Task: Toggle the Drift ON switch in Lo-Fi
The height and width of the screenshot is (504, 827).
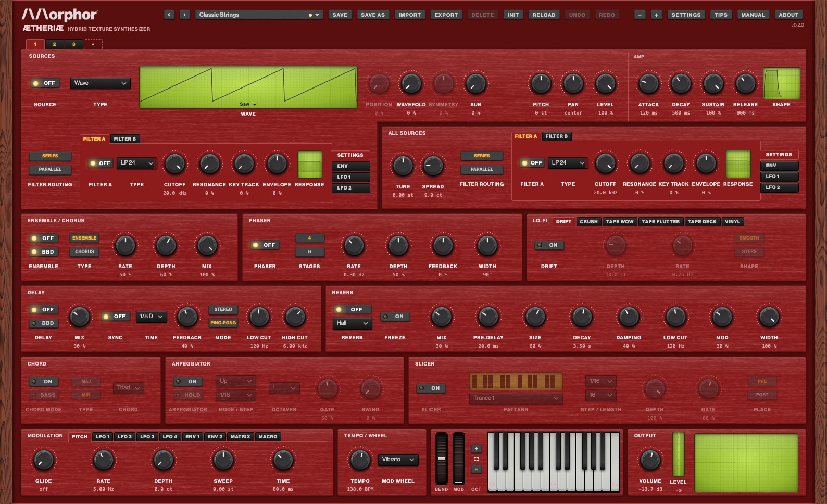Action: [x=548, y=245]
